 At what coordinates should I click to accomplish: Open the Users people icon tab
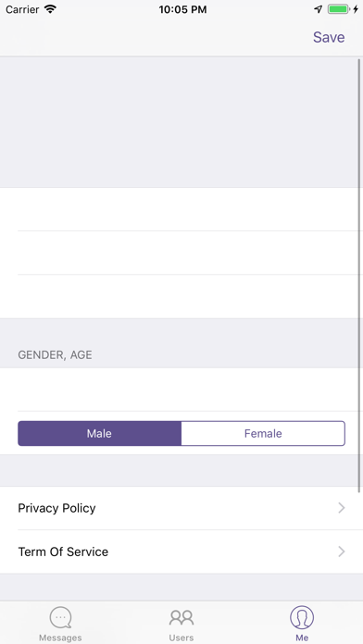(181, 618)
